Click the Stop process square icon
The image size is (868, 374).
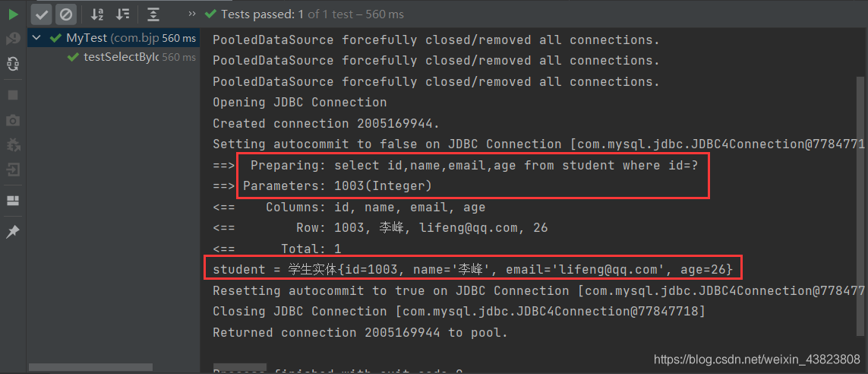(x=13, y=95)
